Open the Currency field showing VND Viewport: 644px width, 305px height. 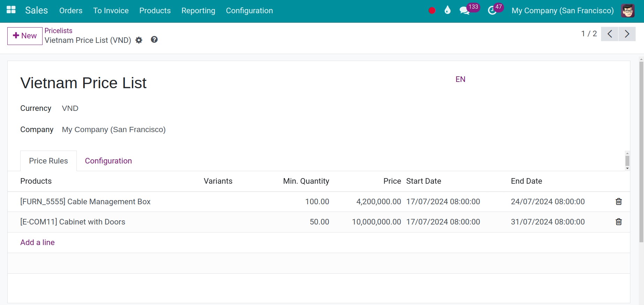[70, 108]
